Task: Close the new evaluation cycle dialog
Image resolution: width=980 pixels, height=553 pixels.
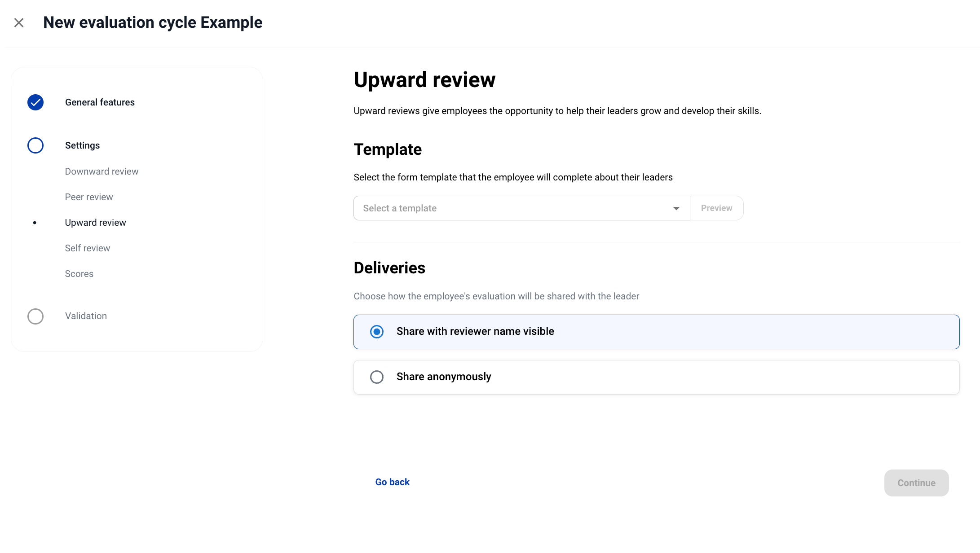Action: coord(19,22)
